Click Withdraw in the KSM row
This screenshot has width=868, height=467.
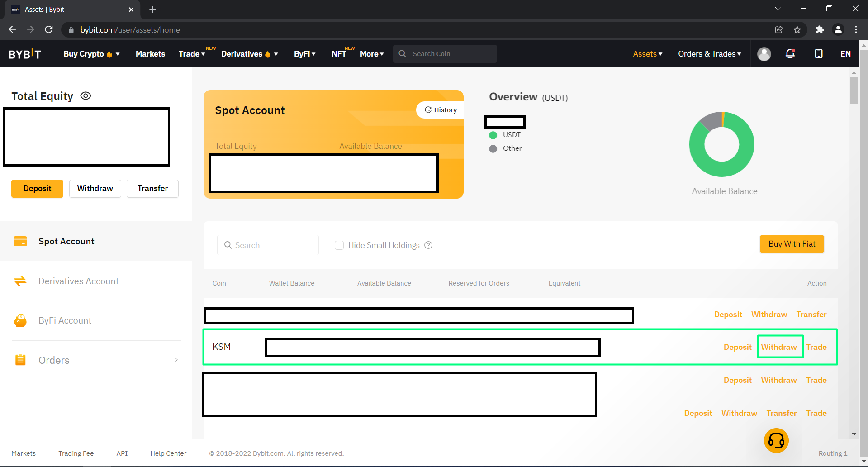coord(779,347)
